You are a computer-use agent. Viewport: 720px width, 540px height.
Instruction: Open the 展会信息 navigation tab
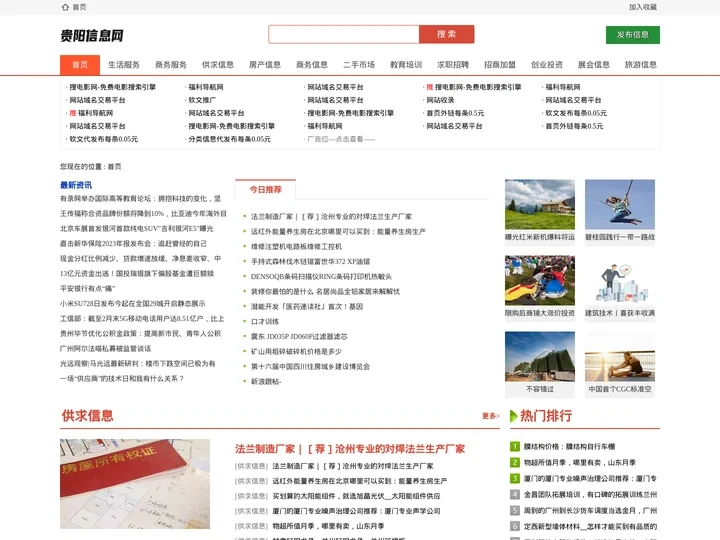(594, 65)
